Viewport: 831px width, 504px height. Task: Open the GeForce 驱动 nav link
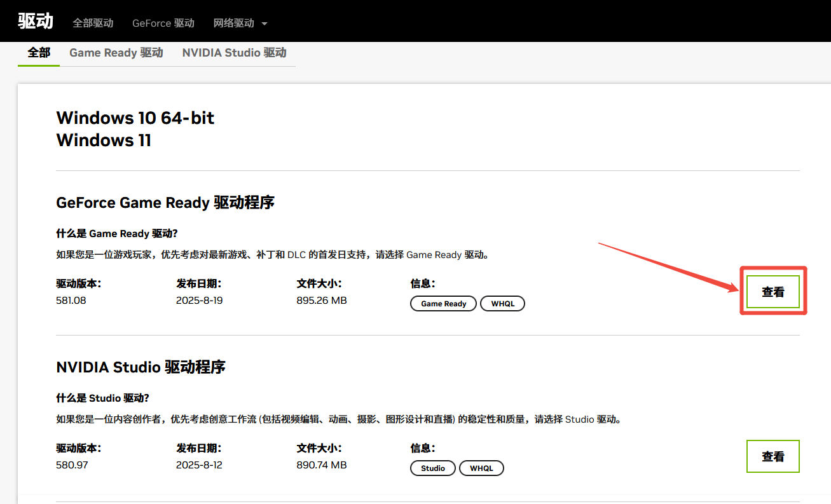(x=163, y=23)
